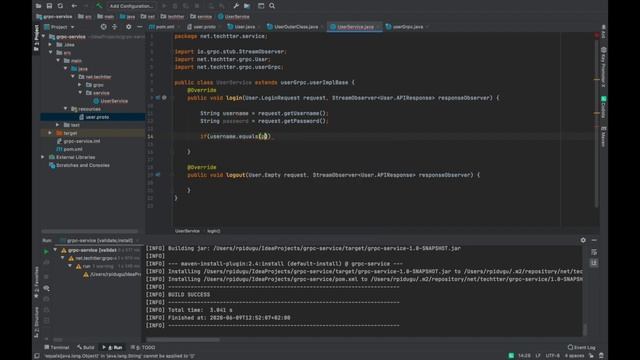
Task: Open the Event Log
Action: click(x=582, y=347)
